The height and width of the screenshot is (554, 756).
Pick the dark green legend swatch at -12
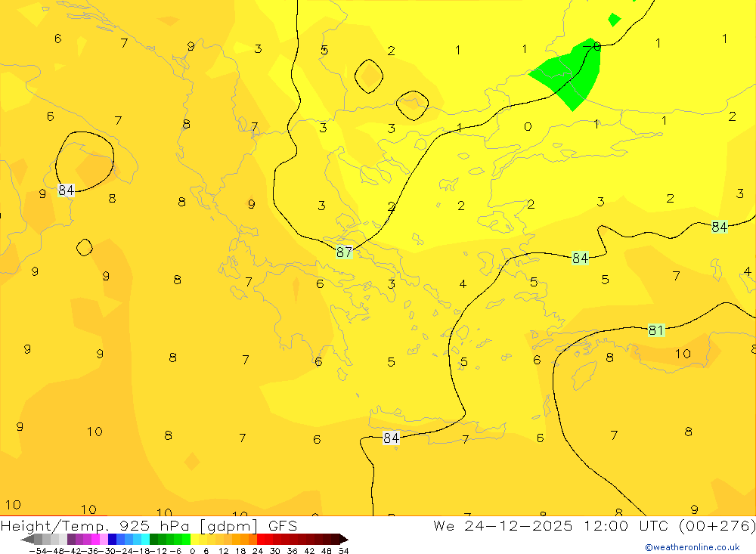pos(153,540)
